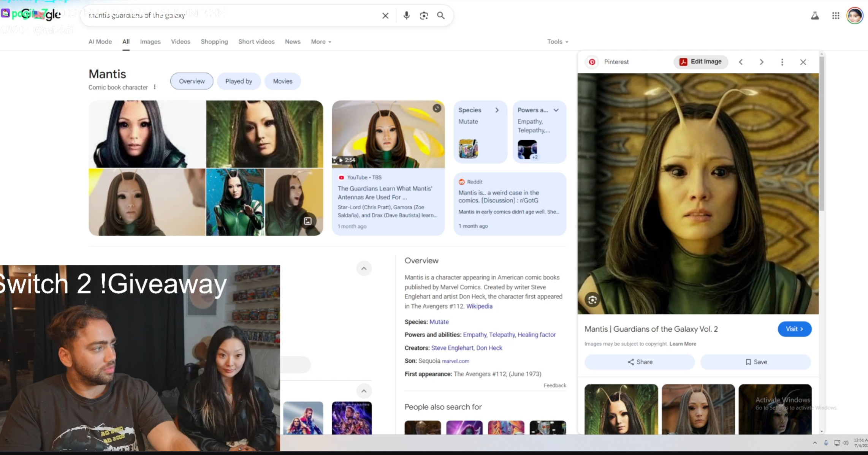Open the More search filters dropdown
This screenshot has height=455, width=868.
[x=321, y=42]
